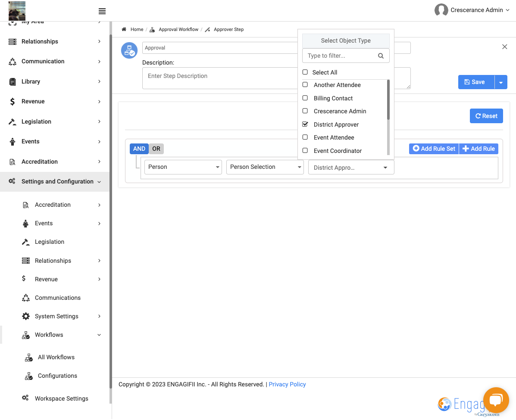Screen dimensions: 516x420
Task: Focus the Enter Step Description textarea
Action: (276, 78)
